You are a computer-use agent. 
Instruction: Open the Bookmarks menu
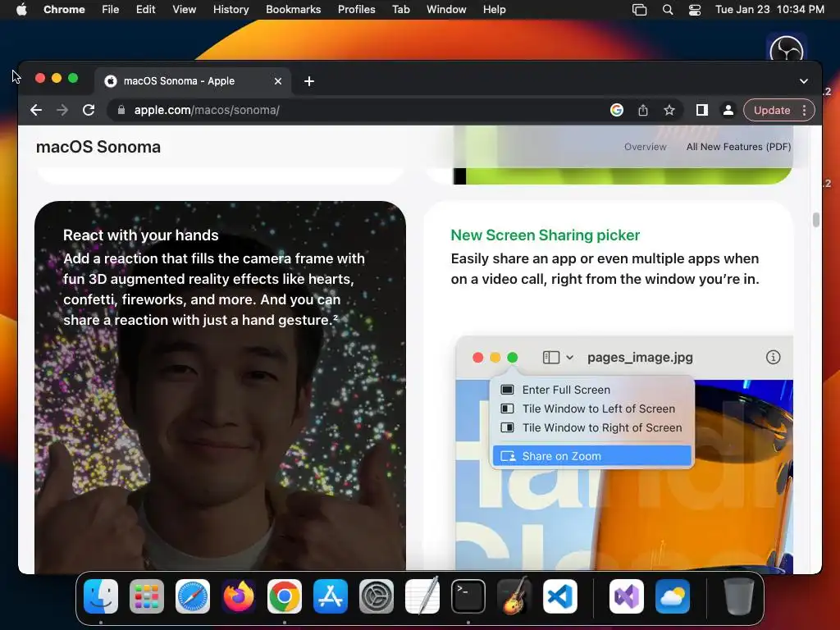click(294, 10)
